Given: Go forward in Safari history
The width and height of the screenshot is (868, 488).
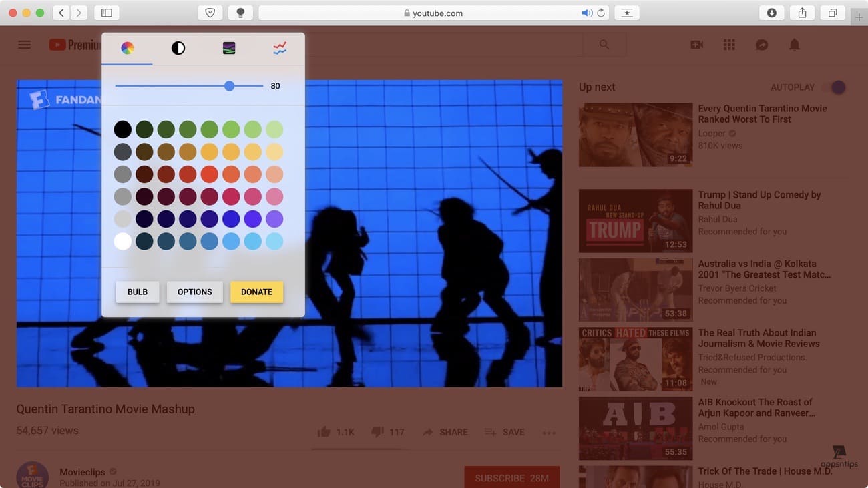Looking at the screenshot, I should click(x=79, y=13).
